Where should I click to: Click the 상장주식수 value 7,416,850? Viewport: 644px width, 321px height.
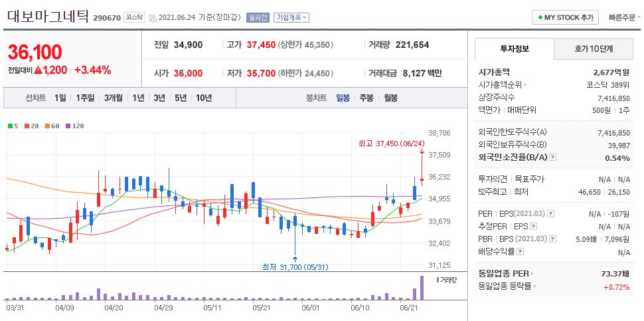613,98
